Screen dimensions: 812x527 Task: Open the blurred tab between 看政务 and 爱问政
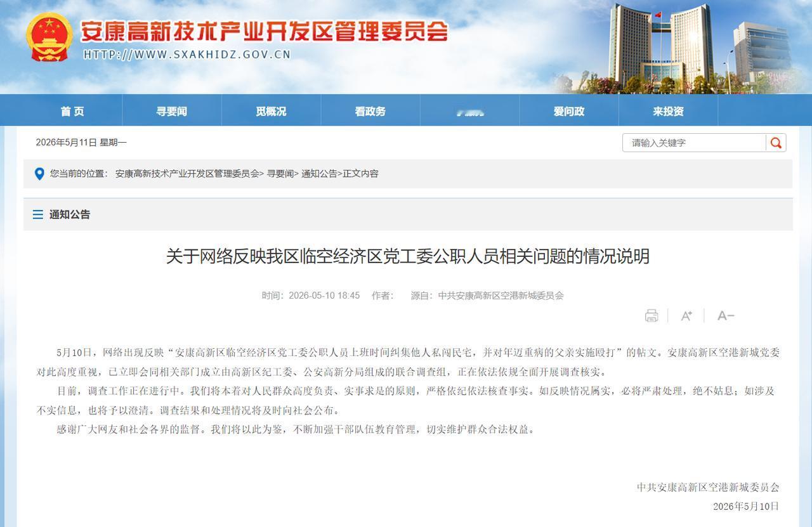point(470,111)
